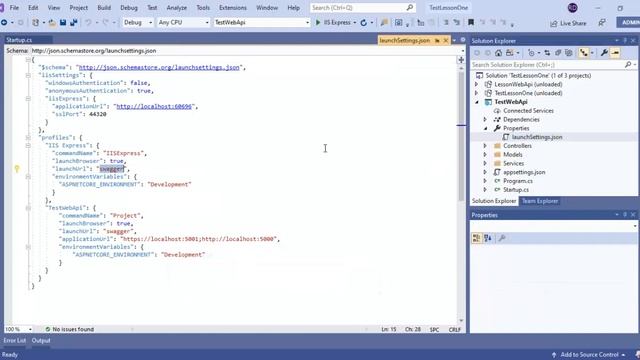This screenshot has width=640, height=360.
Task: Switch to the Team Explorer tab
Action: point(540,201)
